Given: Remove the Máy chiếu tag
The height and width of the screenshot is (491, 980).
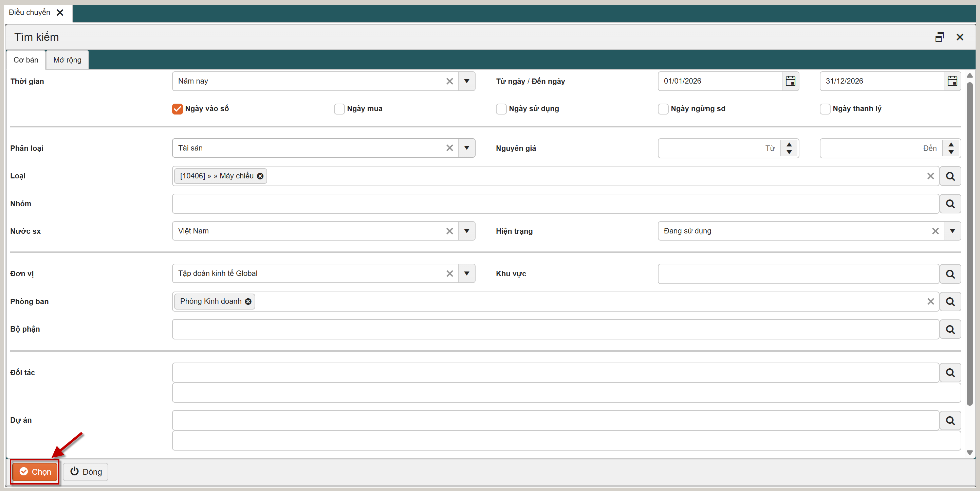Looking at the screenshot, I should [x=260, y=176].
